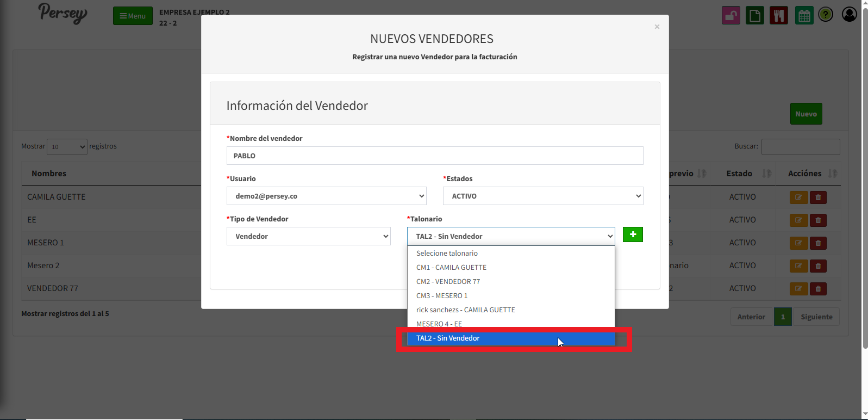
Task: Click the green Menu button
Action: tap(133, 16)
